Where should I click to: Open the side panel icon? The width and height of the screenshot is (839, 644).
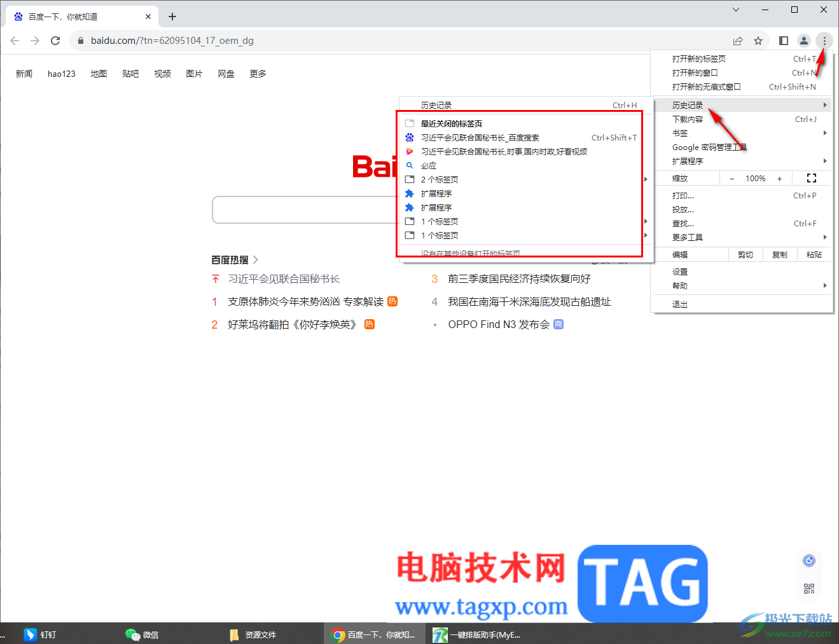784,40
